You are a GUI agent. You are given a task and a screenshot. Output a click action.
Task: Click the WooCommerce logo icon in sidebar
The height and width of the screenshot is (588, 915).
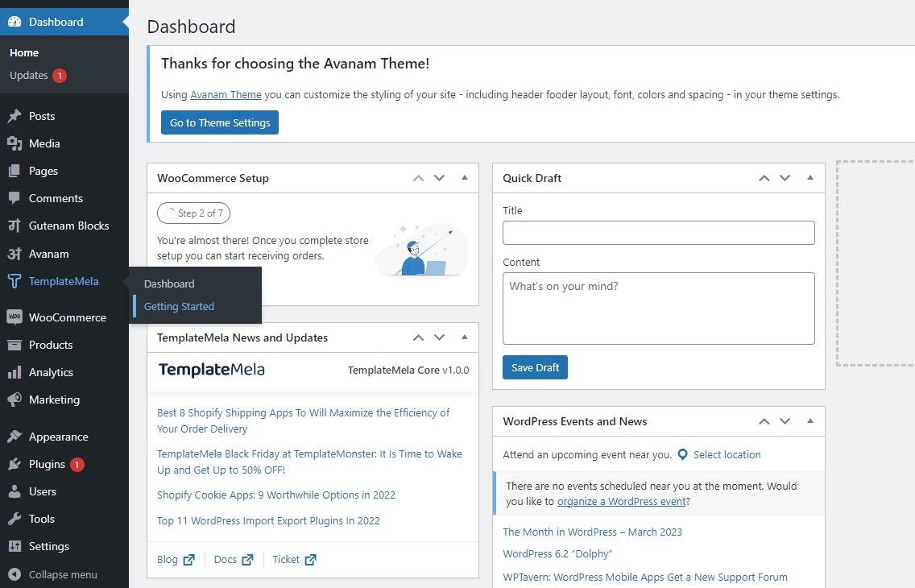(x=14, y=317)
